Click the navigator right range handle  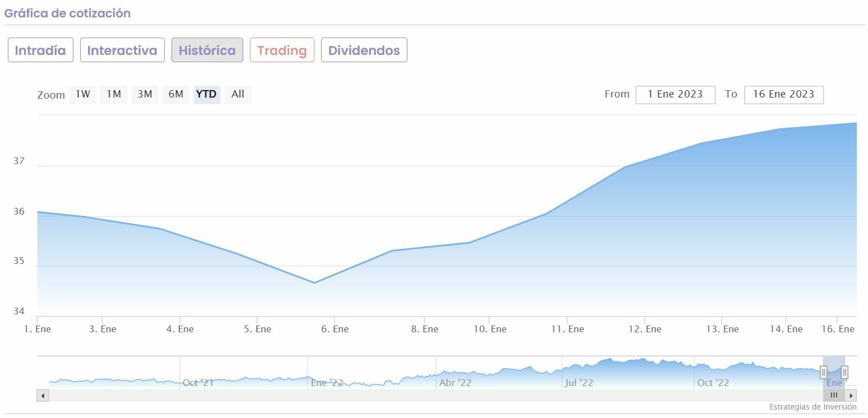[x=844, y=372]
